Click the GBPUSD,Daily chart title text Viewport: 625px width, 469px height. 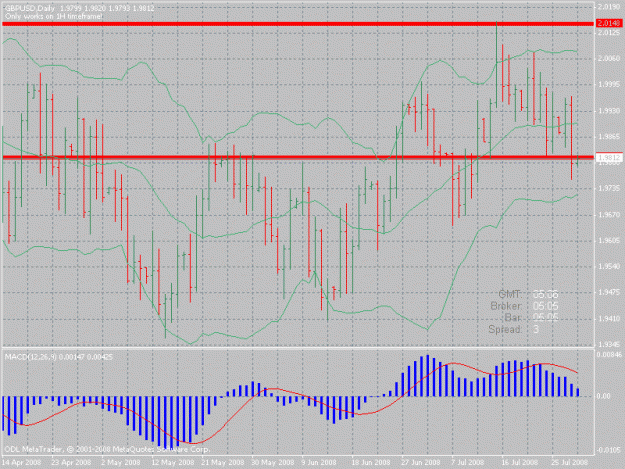pos(31,8)
